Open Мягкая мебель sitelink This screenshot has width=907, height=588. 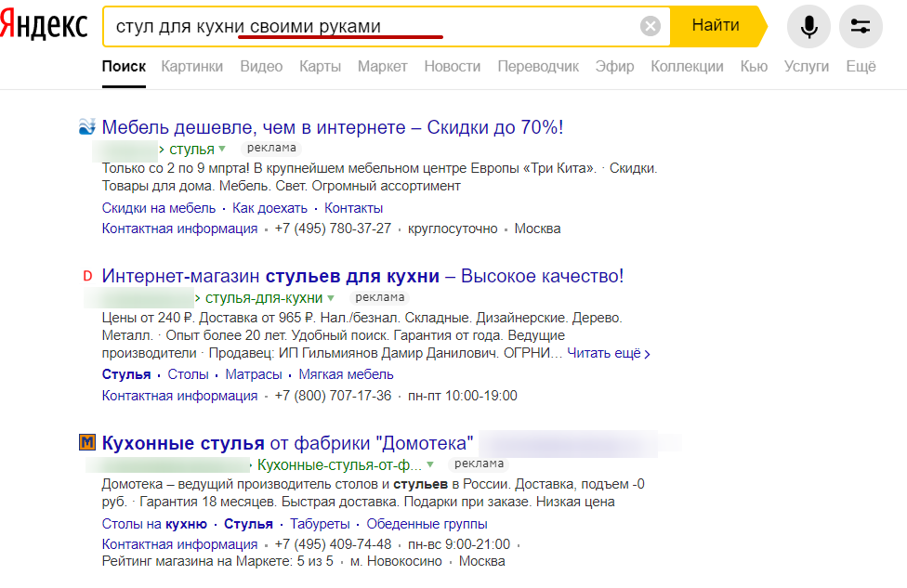(346, 374)
